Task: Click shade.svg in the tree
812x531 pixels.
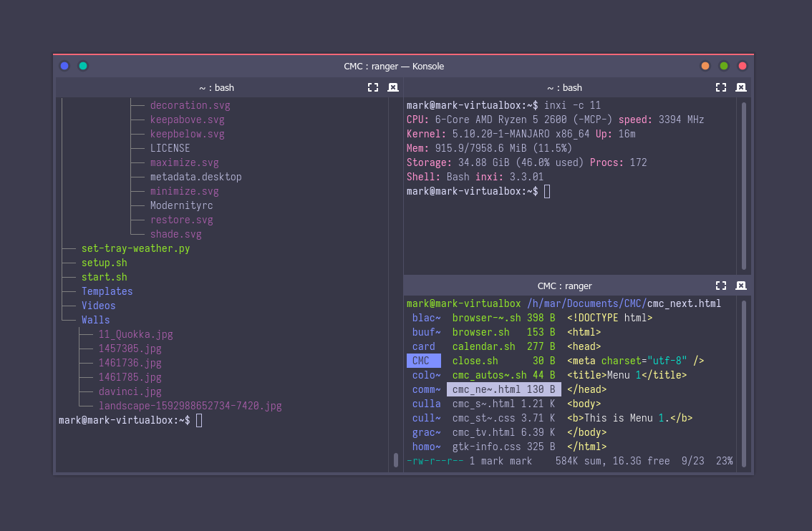Action: pyautogui.click(x=175, y=235)
